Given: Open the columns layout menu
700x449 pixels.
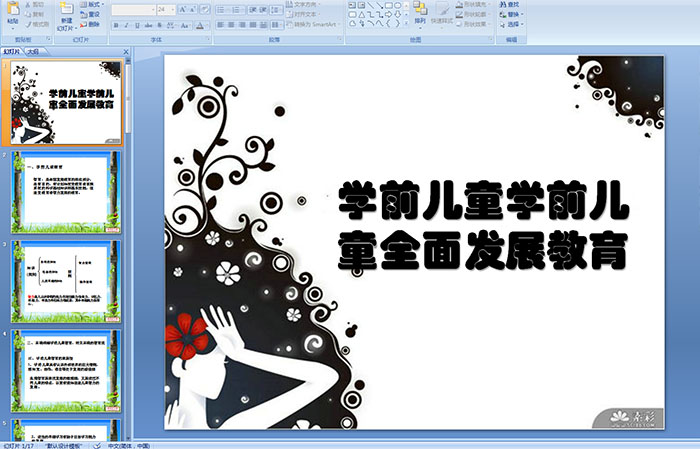Looking at the screenshot, I should tap(277, 25).
